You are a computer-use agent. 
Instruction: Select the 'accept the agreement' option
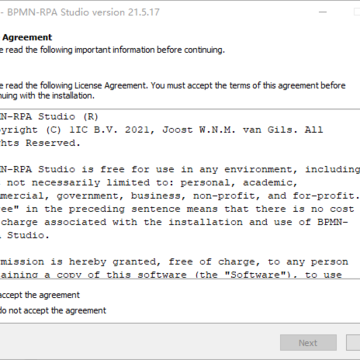40,295
